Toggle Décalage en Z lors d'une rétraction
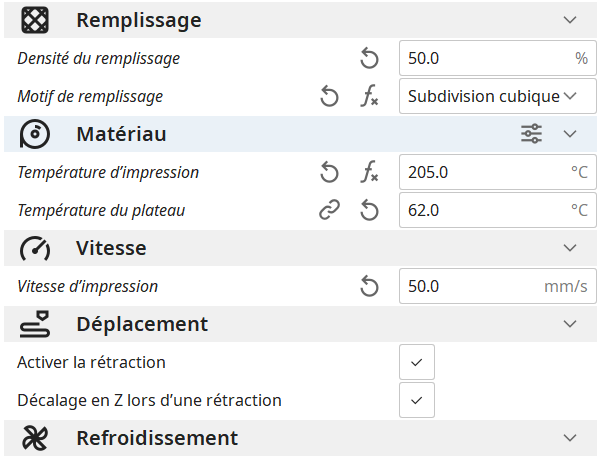The width and height of the screenshot is (601, 458). point(416,400)
